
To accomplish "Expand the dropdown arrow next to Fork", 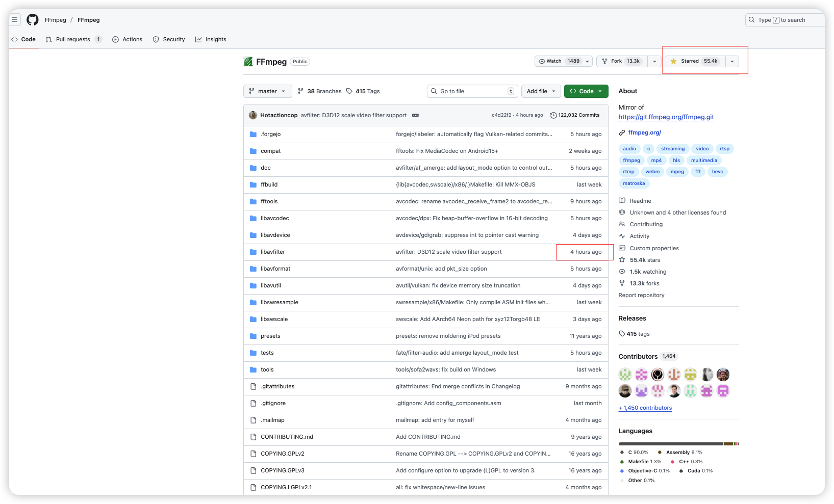I will 654,61.
